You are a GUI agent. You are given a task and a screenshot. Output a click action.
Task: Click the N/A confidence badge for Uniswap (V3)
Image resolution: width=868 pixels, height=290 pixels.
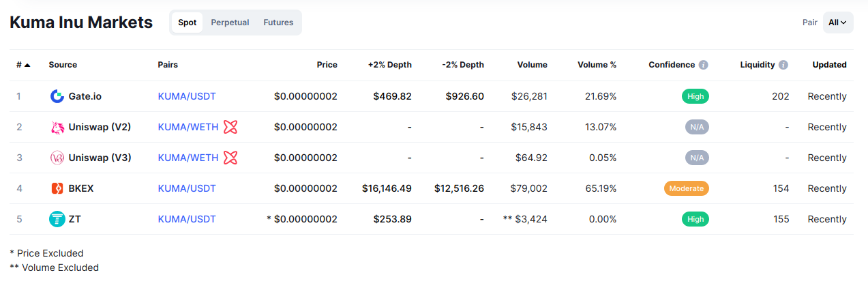click(697, 158)
